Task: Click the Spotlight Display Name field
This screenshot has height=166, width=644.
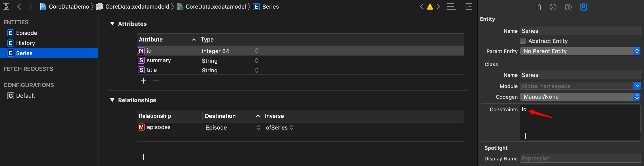Action: (x=580, y=158)
